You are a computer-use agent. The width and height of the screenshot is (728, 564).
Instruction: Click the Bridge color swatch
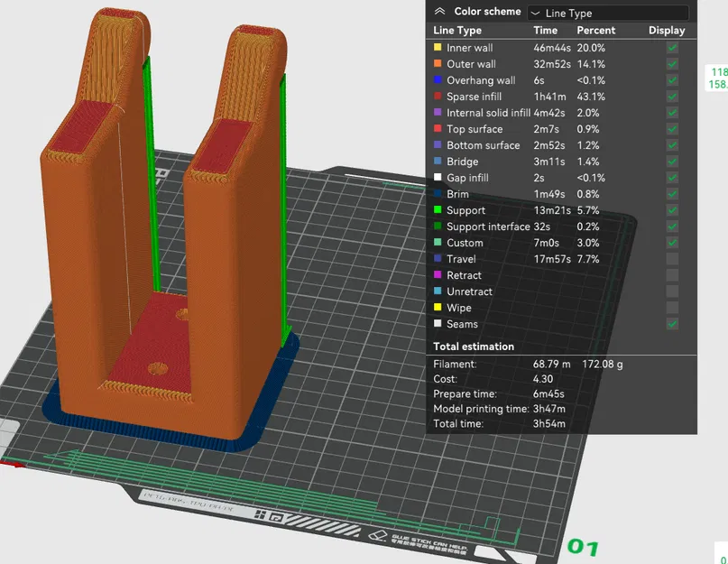(x=438, y=161)
